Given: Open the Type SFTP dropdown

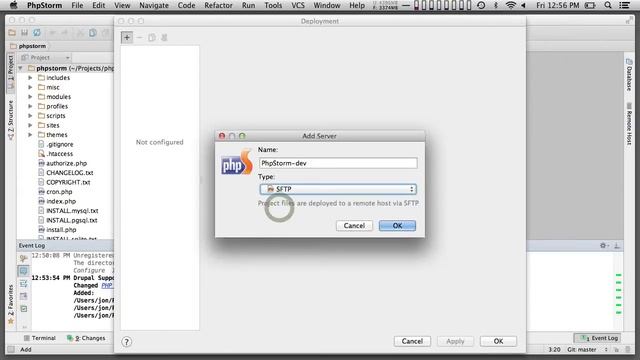Looking at the screenshot, I should coord(338,189).
